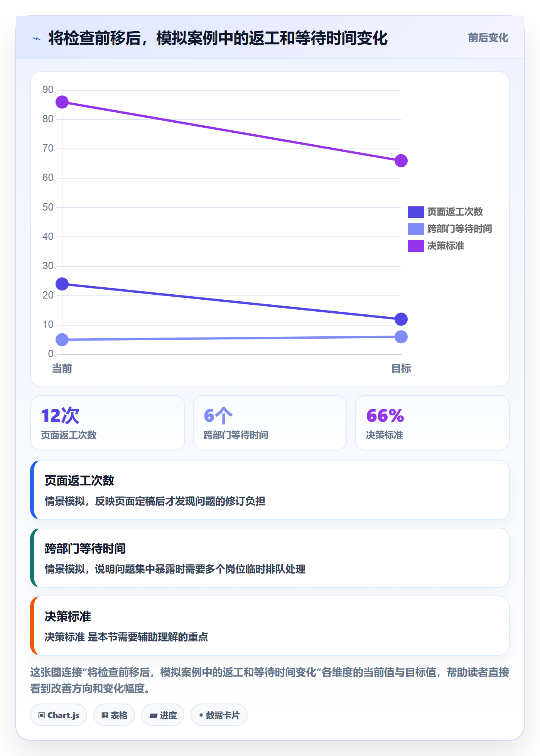The height and width of the screenshot is (756, 540).
Task: Toggle the 决策标准 legend label in chart
Action: [445, 246]
